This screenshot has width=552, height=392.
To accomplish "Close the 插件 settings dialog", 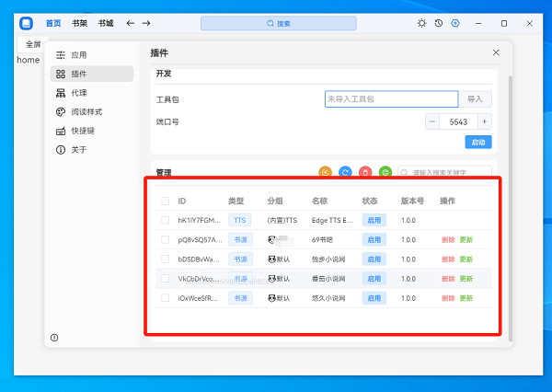I will coord(496,52).
